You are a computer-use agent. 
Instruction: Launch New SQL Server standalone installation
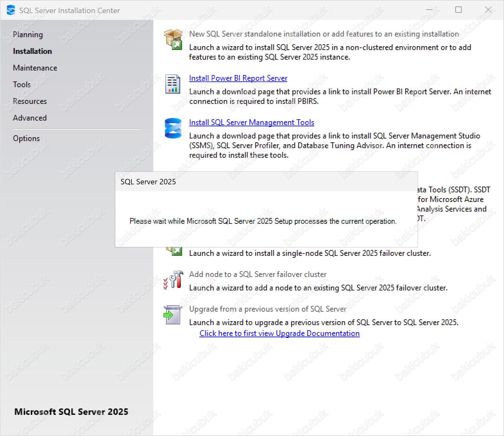pos(324,34)
